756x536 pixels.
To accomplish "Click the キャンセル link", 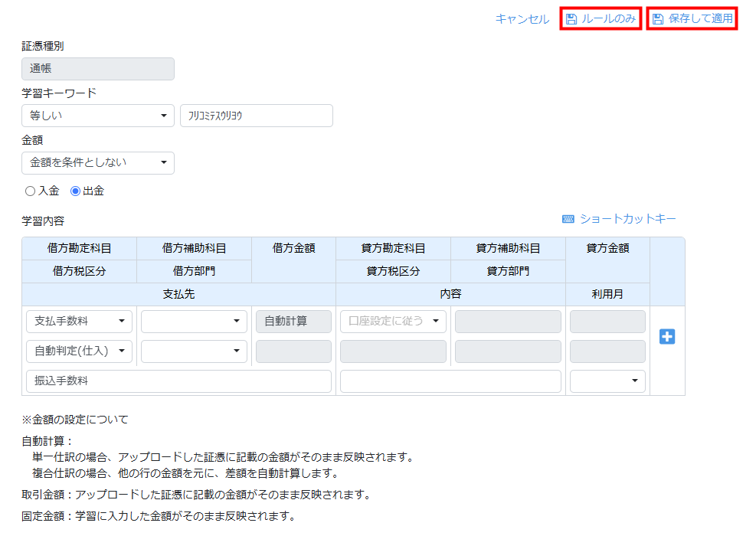I will [522, 19].
